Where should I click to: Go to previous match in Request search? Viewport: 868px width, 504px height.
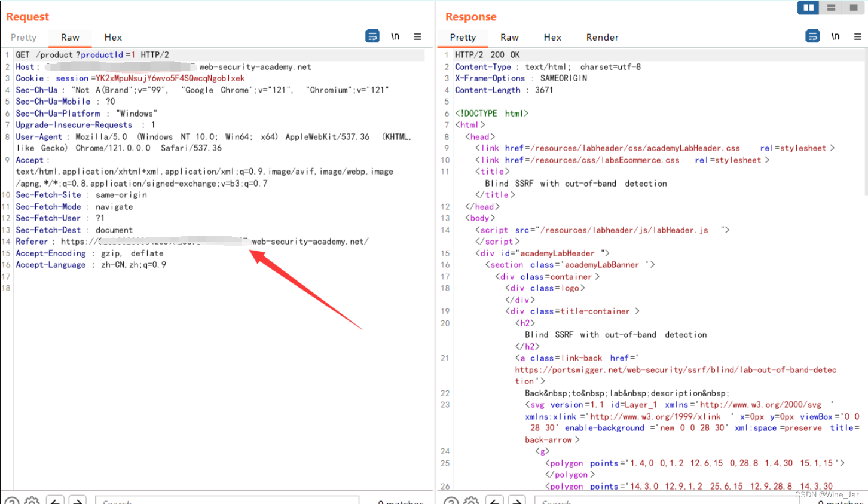pos(55,500)
